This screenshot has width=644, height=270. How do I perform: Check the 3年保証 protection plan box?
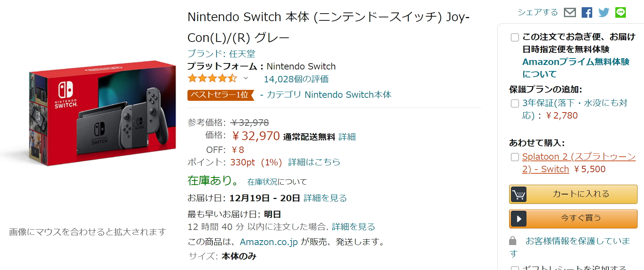[x=515, y=103]
